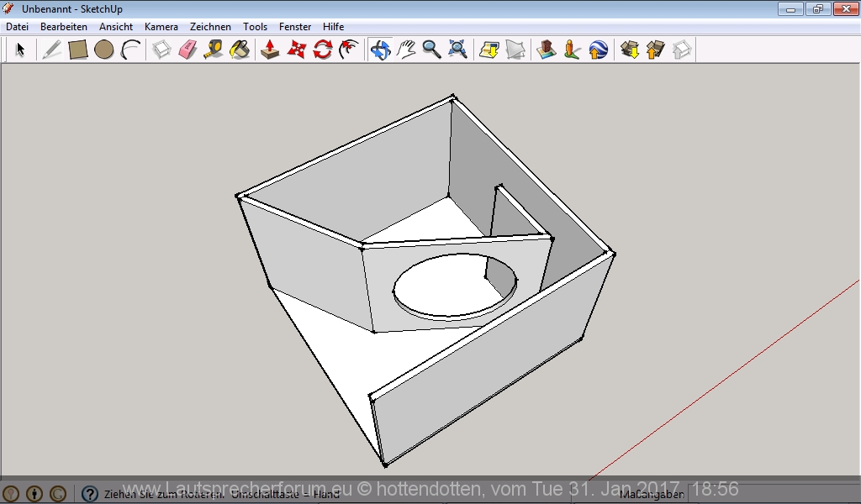Viewport: 861px width, 504px height.
Task: Click the Zoom Extents tool
Action: pyautogui.click(x=457, y=50)
